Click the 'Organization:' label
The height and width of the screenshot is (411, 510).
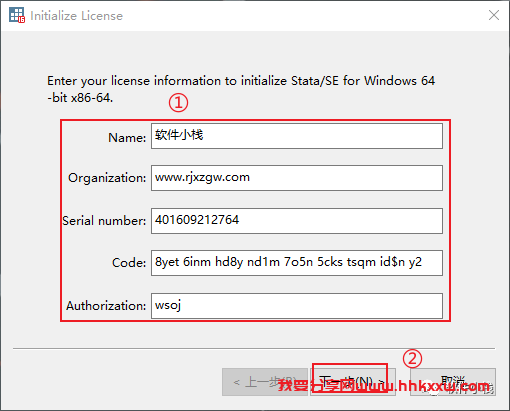pyautogui.click(x=107, y=178)
